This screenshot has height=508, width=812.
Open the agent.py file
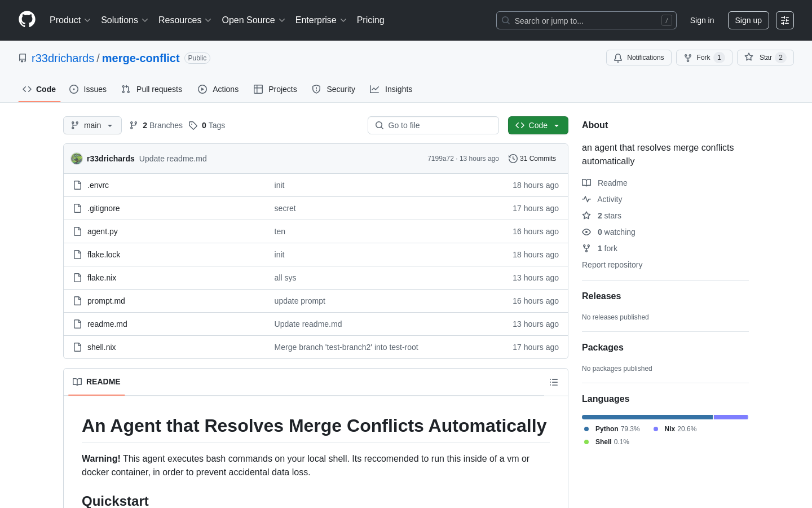[x=103, y=231]
